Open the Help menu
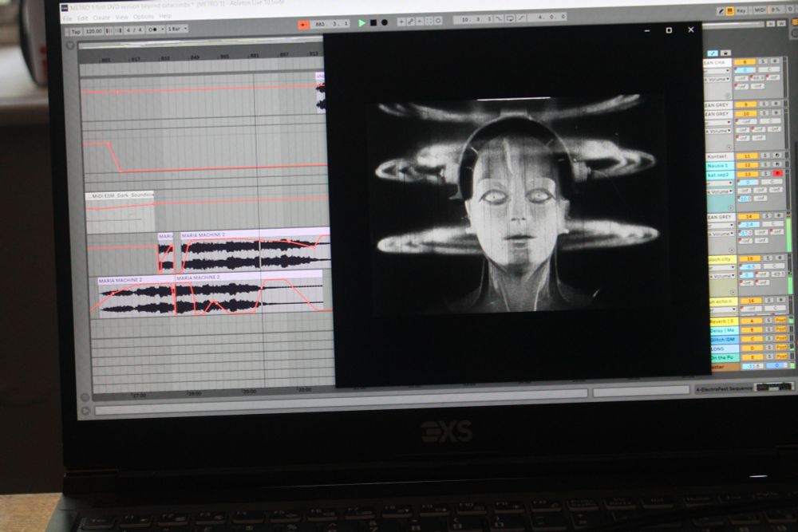This screenshot has width=798, height=532. 165,16
